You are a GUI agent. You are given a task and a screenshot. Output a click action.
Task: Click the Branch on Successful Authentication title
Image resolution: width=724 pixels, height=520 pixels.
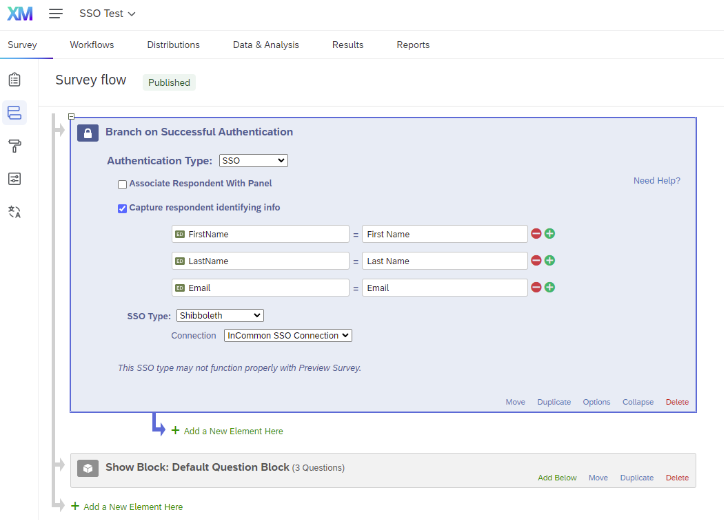point(199,132)
